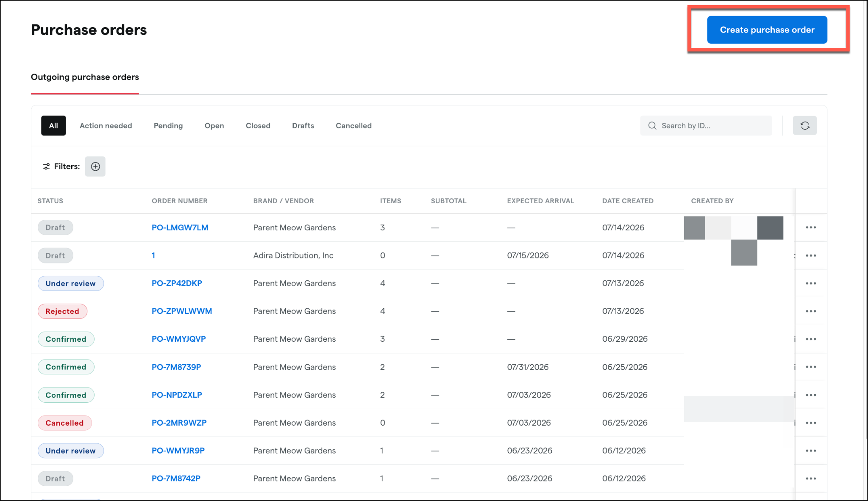This screenshot has width=868, height=501.
Task: Open more actions for Adira Distribution order
Action: click(x=811, y=255)
